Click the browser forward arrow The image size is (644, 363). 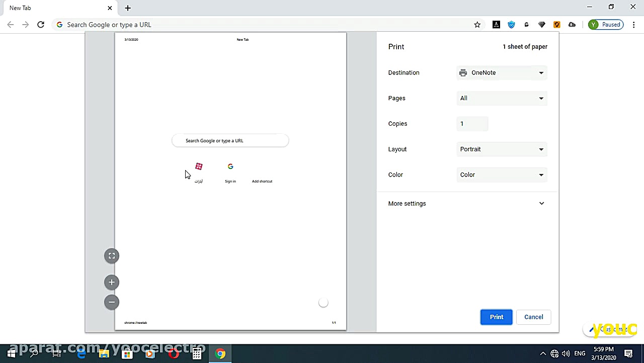[26, 24]
